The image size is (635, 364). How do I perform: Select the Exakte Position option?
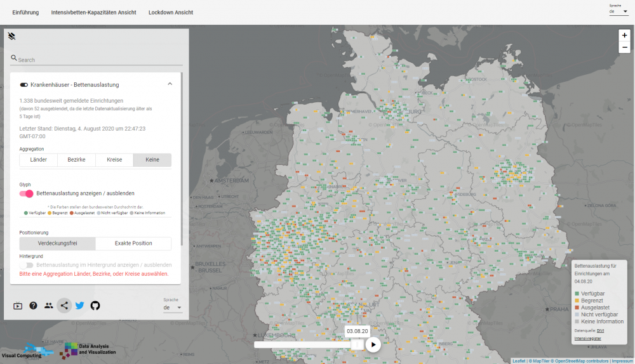(x=133, y=244)
